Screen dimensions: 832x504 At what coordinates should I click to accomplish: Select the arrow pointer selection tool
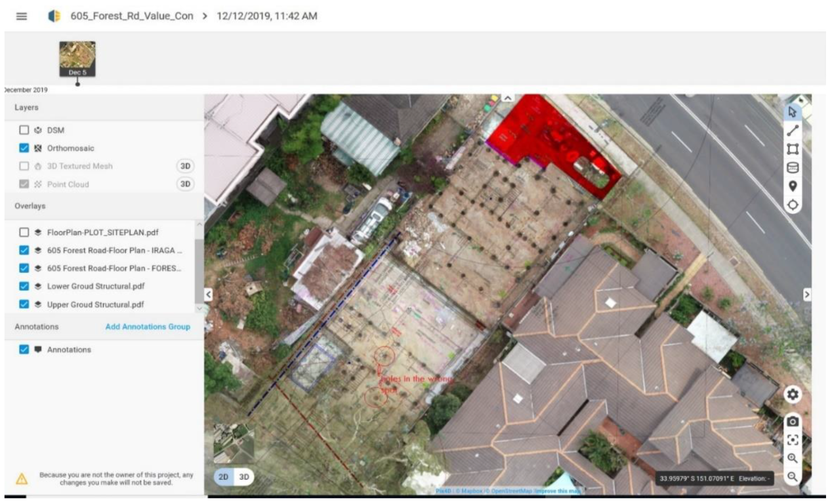[x=793, y=112]
